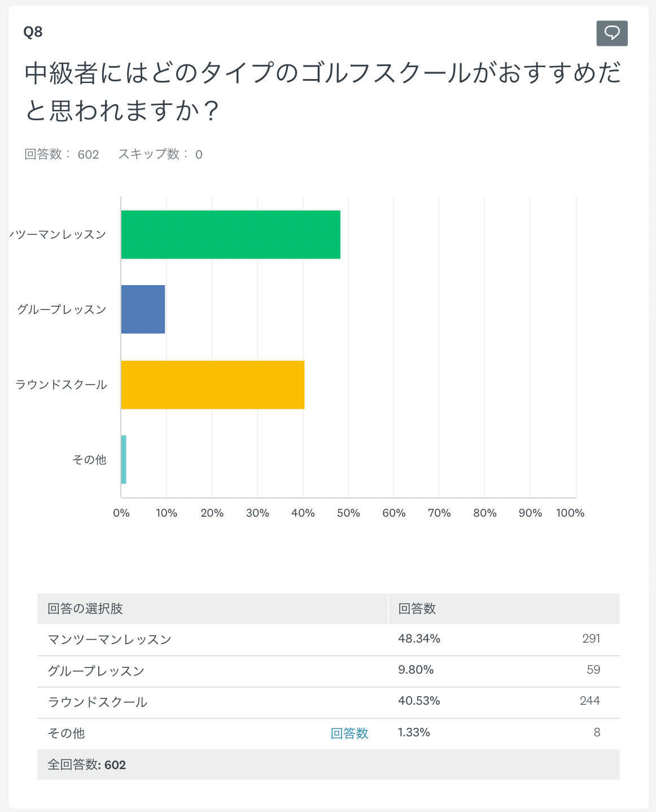The width and height of the screenshot is (656, 812).
Task: Click the 回答の選択肢 column header
Action: [x=85, y=609]
